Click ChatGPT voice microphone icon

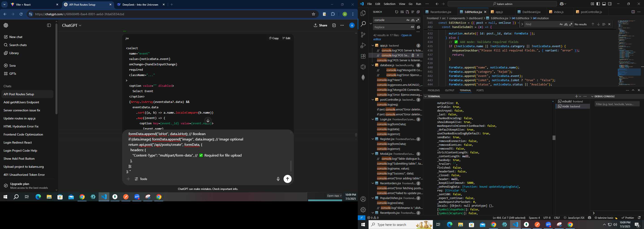click(278, 179)
